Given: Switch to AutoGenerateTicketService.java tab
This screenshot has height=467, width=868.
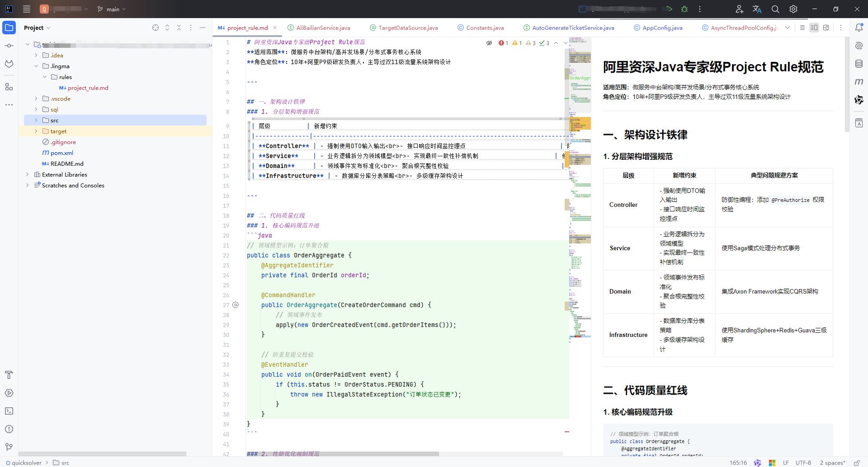Looking at the screenshot, I should click(569, 28).
